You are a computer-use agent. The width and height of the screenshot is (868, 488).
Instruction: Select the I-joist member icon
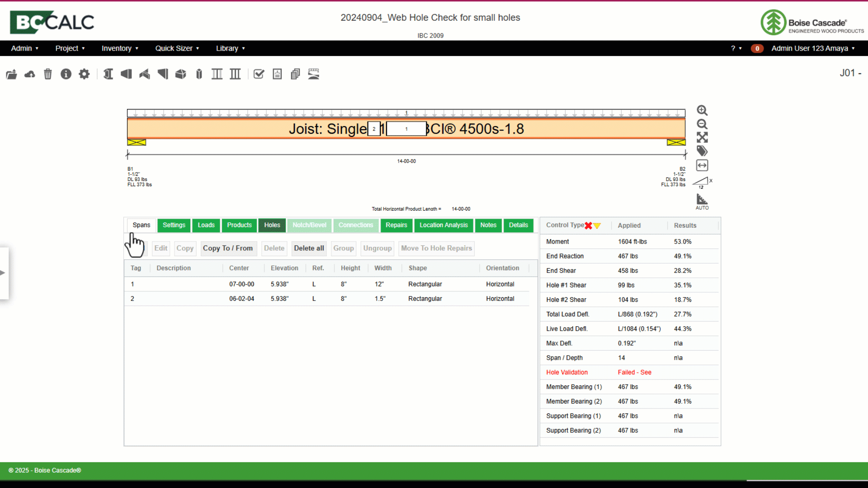coord(108,74)
